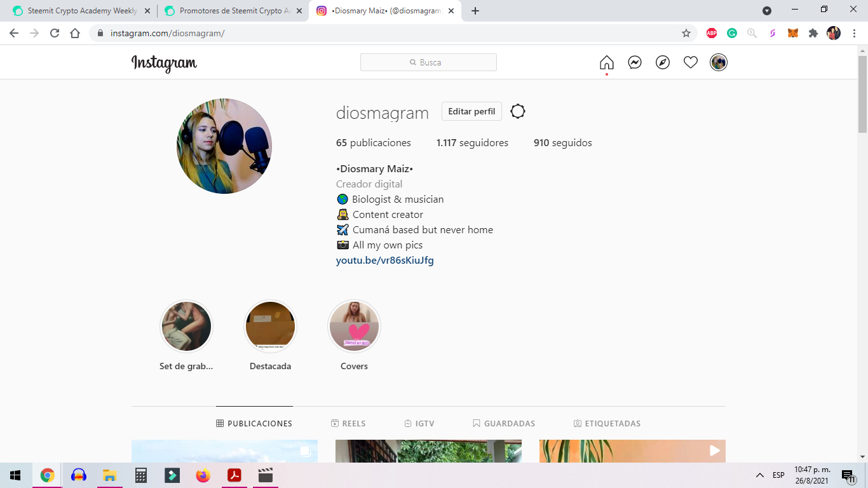
Task: Open the Filmora taskbar icon
Action: 172,475
